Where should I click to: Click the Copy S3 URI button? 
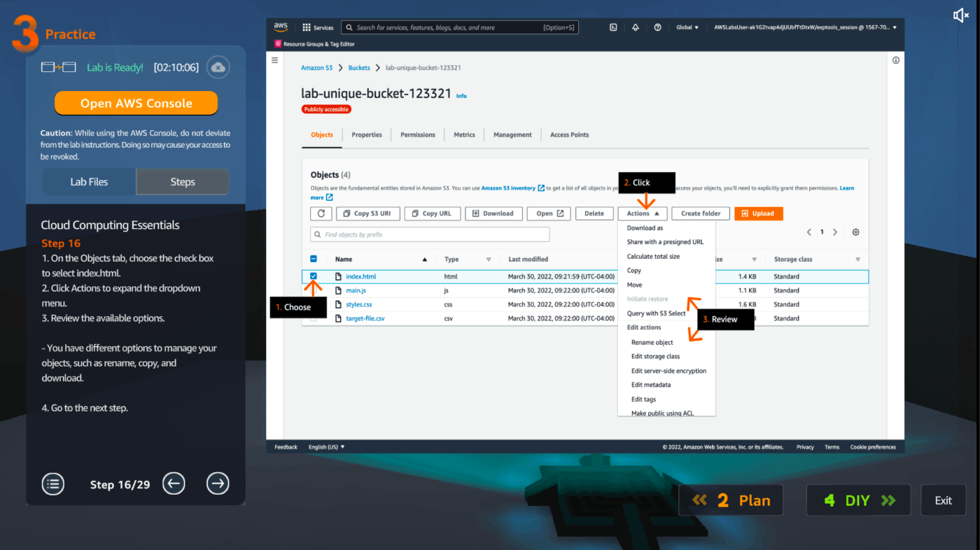tap(369, 213)
